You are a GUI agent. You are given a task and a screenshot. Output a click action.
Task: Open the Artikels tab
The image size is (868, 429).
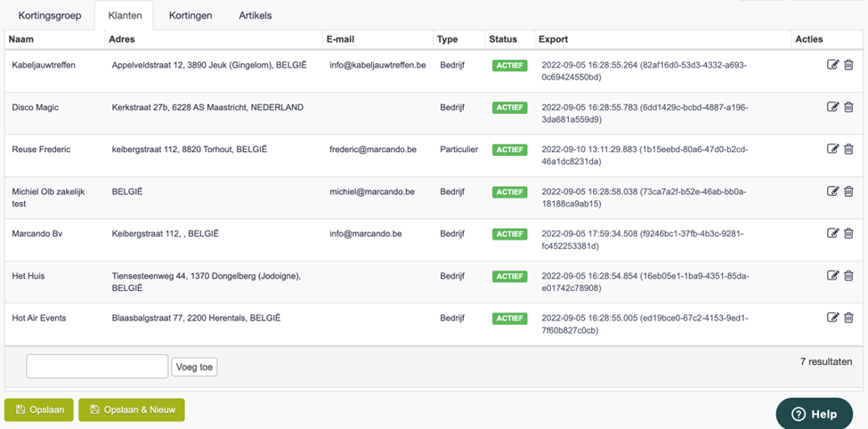(256, 15)
